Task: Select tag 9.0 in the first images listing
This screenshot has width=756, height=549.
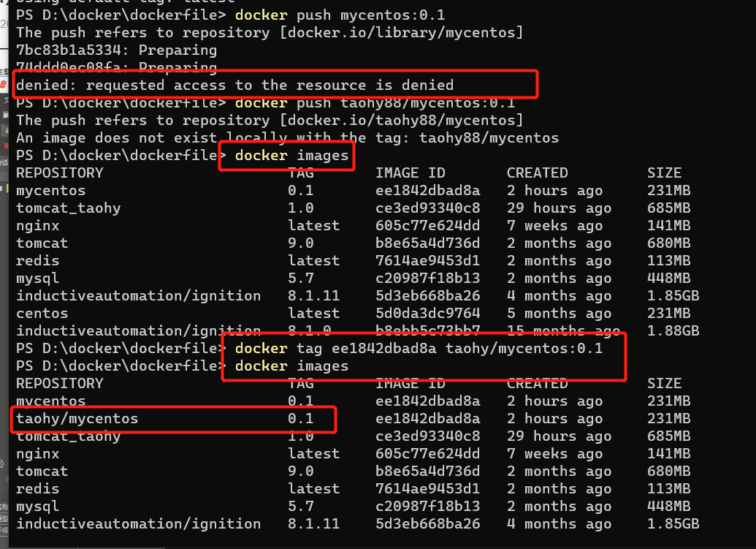Action: point(300,243)
